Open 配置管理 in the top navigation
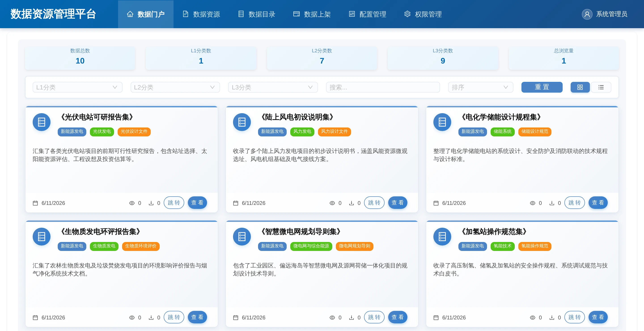This screenshot has height=331, width=644. (367, 14)
